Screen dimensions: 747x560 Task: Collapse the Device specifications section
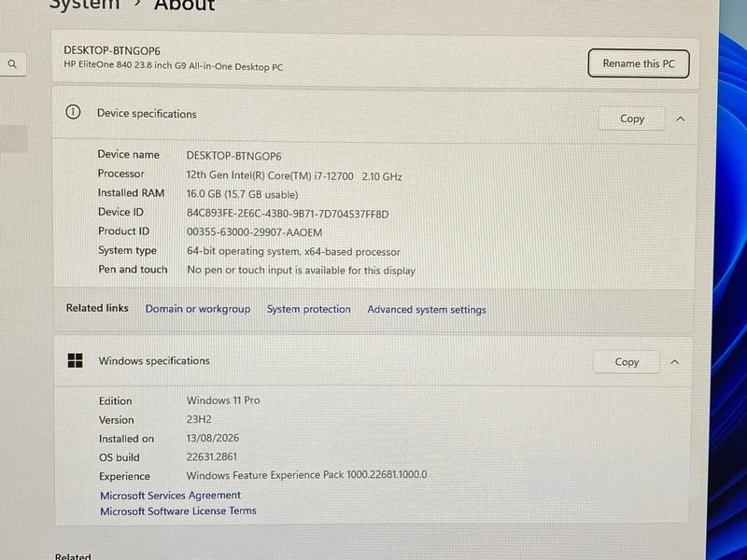[x=681, y=119]
